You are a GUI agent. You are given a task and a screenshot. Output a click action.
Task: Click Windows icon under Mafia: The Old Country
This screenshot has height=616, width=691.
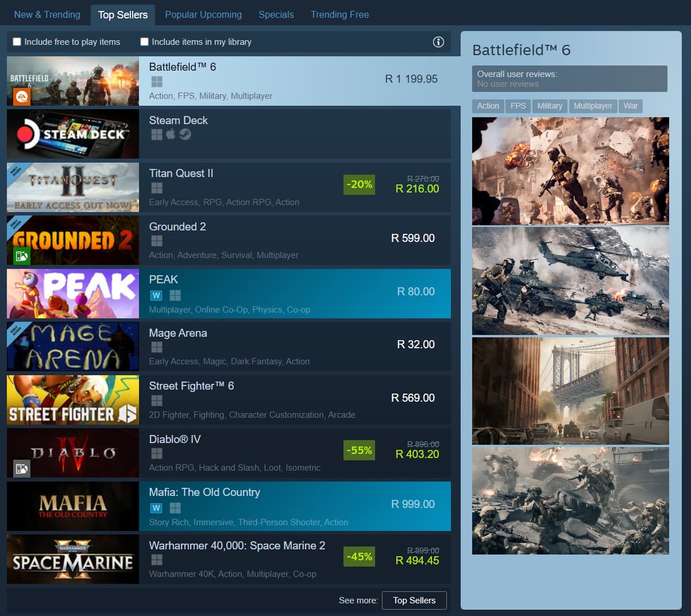pos(176,508)
